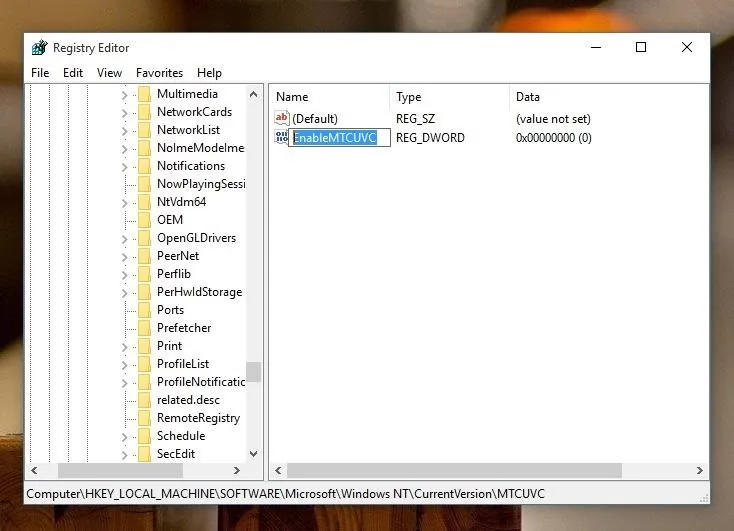Click the Schedule folder icon
Viewport: 734px width, 531px height.
pyautogui.click(x=145, y=436)
